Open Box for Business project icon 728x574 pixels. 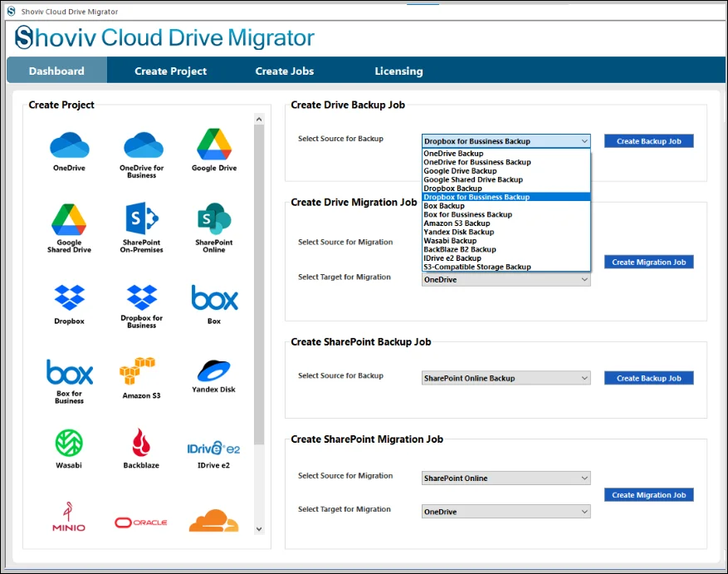coord(70,372)
